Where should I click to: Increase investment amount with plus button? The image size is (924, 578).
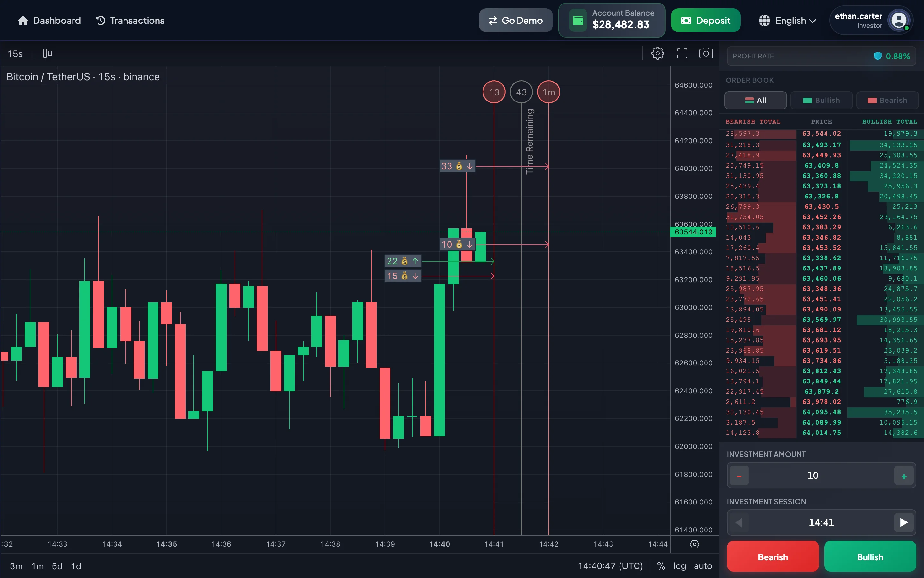(904, 476)
